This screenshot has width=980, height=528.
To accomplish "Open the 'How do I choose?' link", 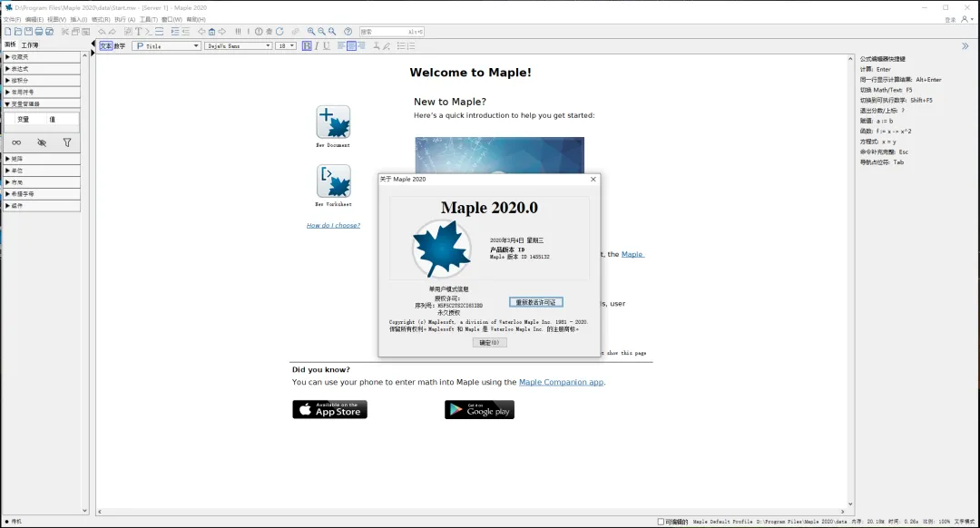I will (333, 225).
